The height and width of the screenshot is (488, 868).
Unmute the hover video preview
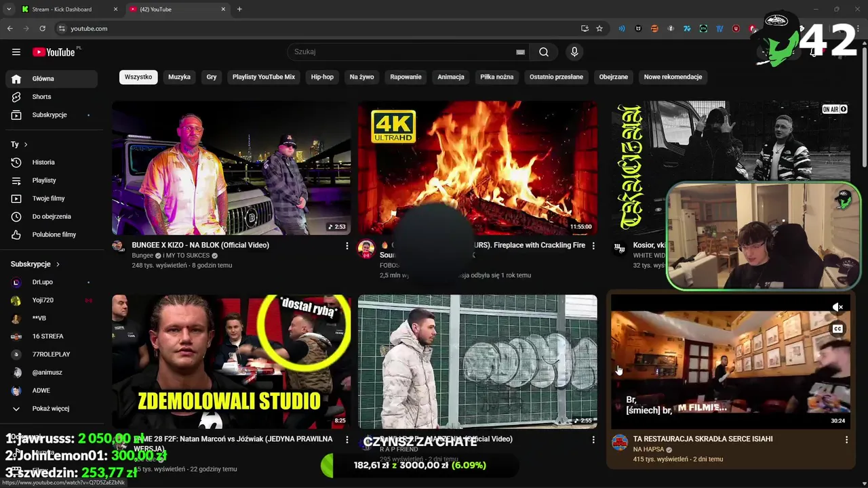coord(837,307)
